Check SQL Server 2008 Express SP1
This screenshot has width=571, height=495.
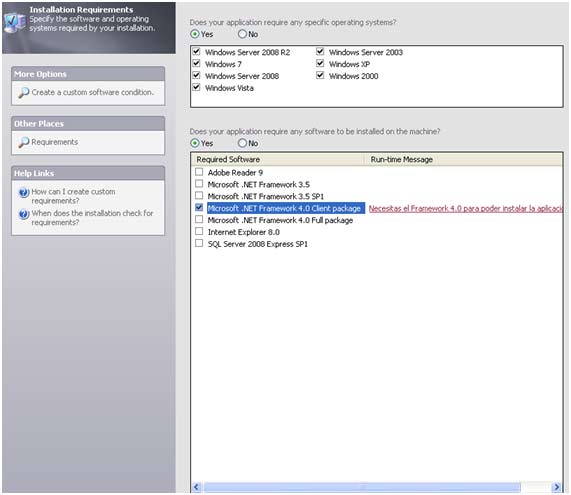click(199, 243)
